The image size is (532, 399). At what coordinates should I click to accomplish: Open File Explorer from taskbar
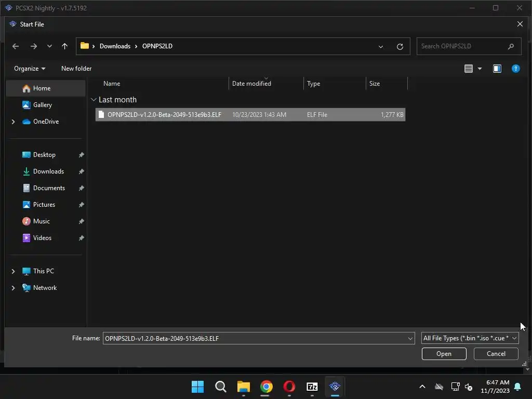click(x=244, y=387)
